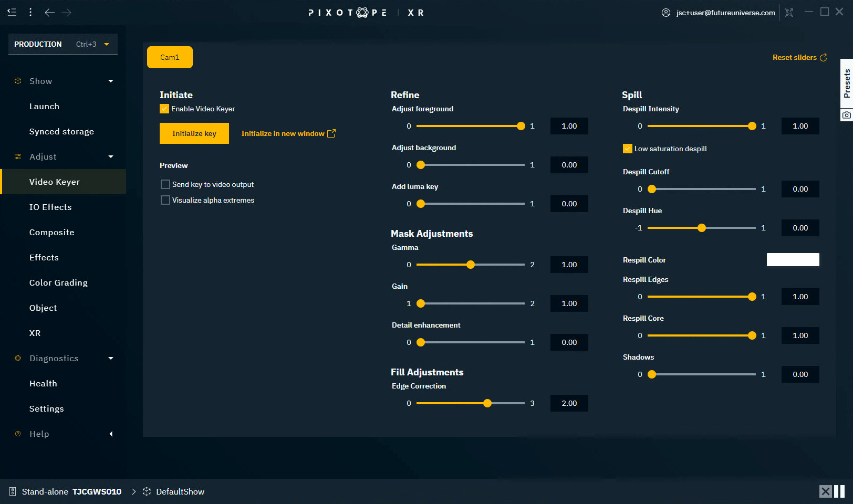The image size is (853, 504).
Task: Switch to the Color Grading page
Action: (58, 282)
